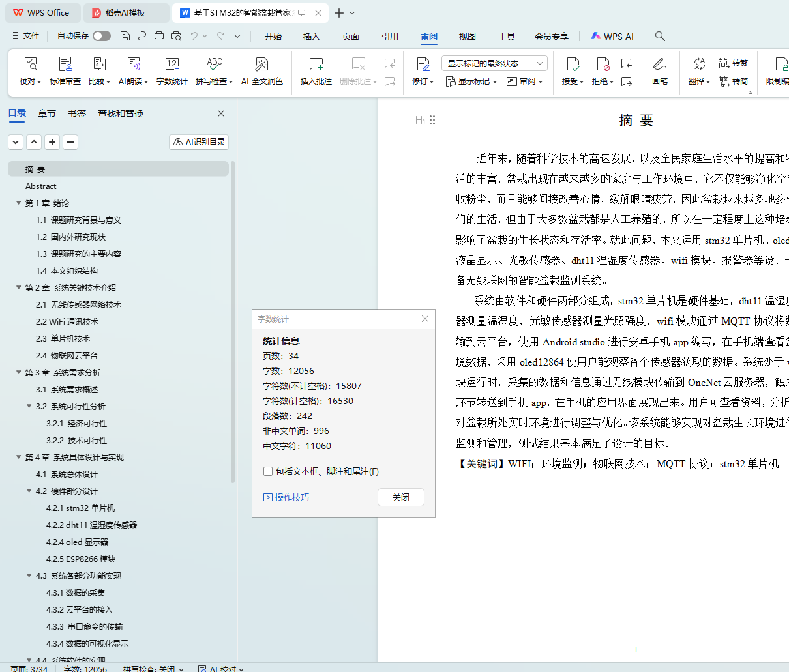Expand the 翻译 dropdown arrow
The width and height of the screenshot is (789, 672).
(708, 82)
